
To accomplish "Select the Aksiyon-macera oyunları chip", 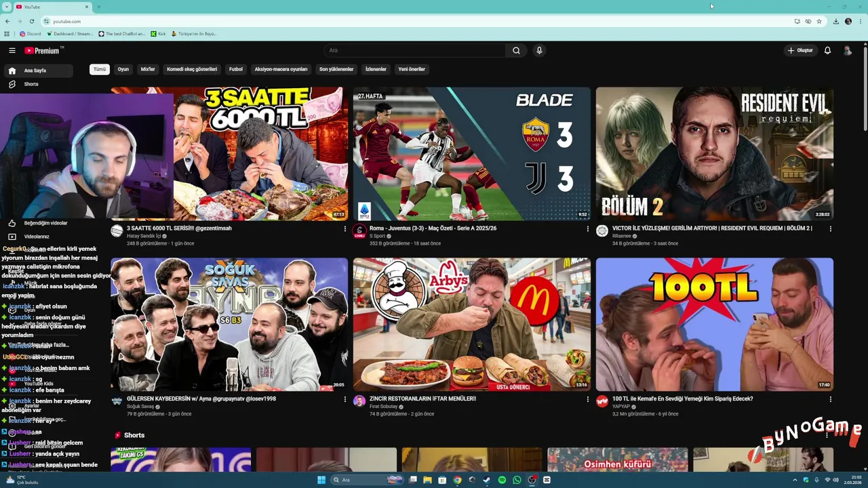I will point(281,69).
